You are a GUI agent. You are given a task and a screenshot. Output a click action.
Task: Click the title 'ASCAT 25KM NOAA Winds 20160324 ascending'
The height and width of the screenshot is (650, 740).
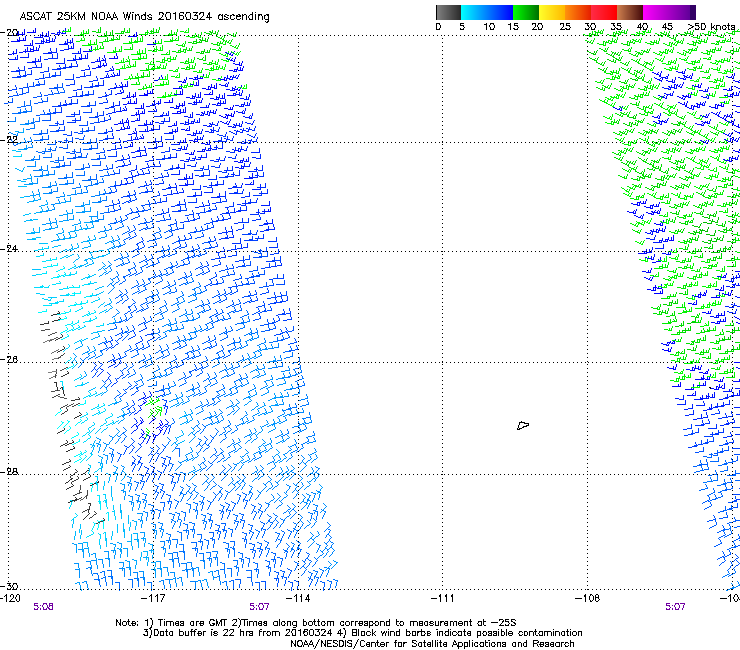(144, 17)
